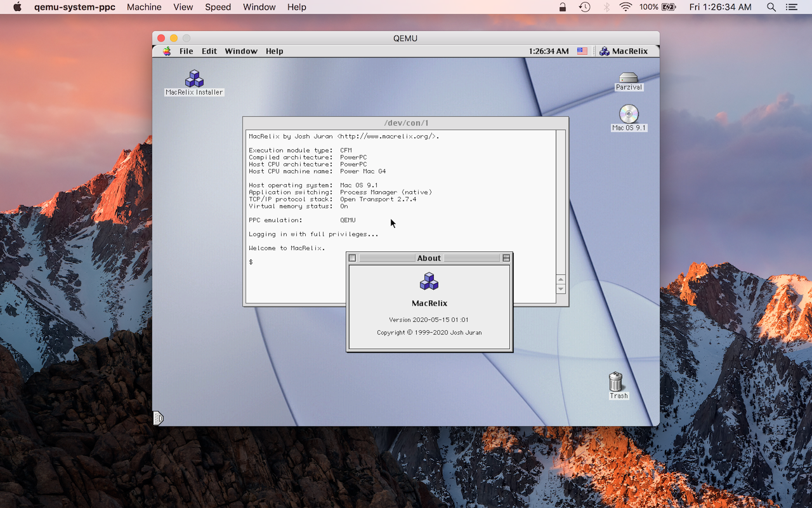
Task: Click the 'Process Manager (native)' value
Action: pyautogui.click(x=386, y=192)
